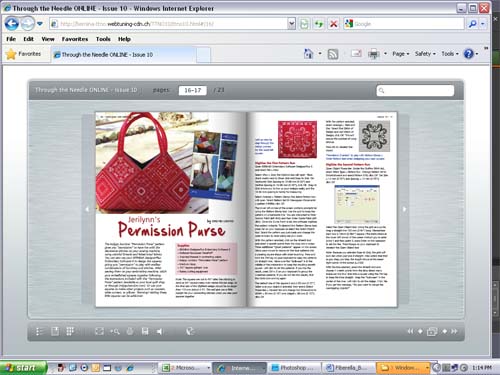Go forward with the browser Forward arrow
Screen dimensions: 500x375
coord(28,24)
